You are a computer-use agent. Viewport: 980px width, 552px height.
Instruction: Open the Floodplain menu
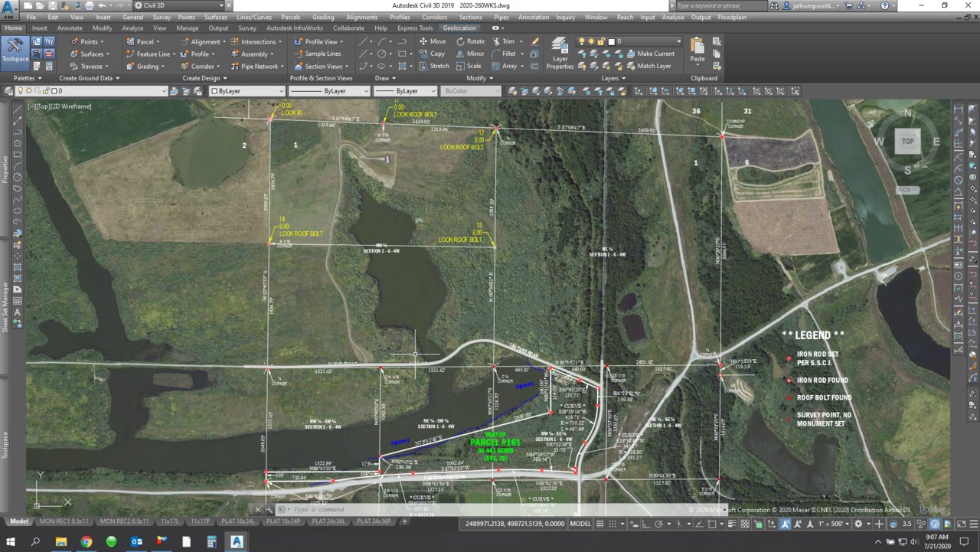click(733, 17)
